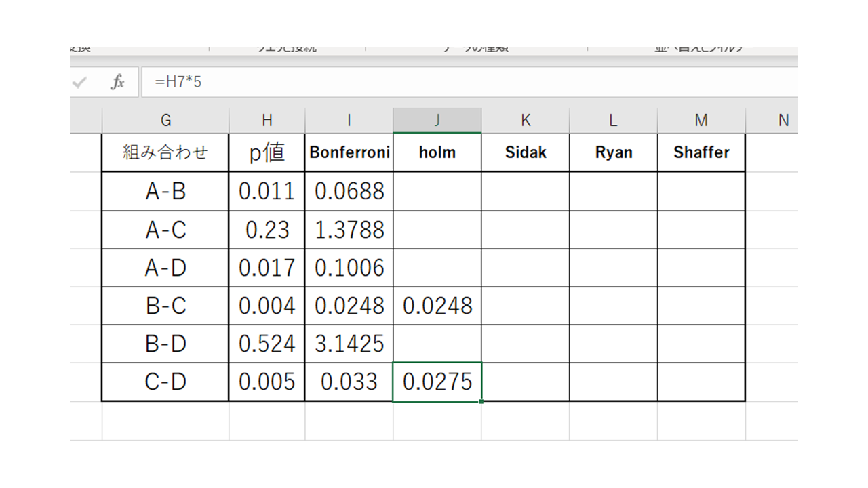Select the empty holm cell for A-B

(x=437, y=192)
